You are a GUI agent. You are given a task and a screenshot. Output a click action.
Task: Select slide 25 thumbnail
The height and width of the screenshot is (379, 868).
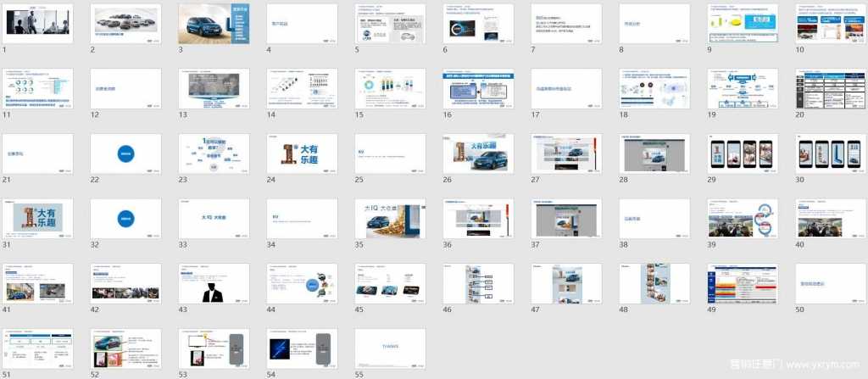[x=390, y=153]
